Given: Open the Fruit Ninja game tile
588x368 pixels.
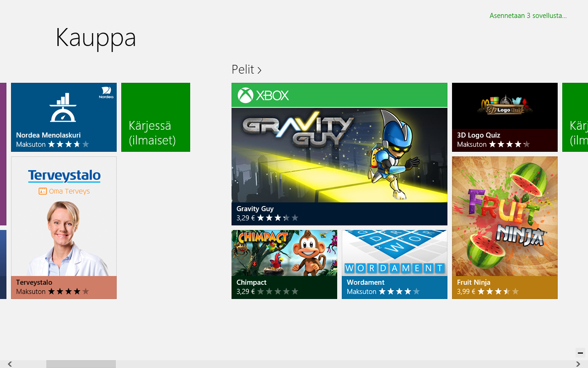Looking at the screenshot, I should 505,228.
